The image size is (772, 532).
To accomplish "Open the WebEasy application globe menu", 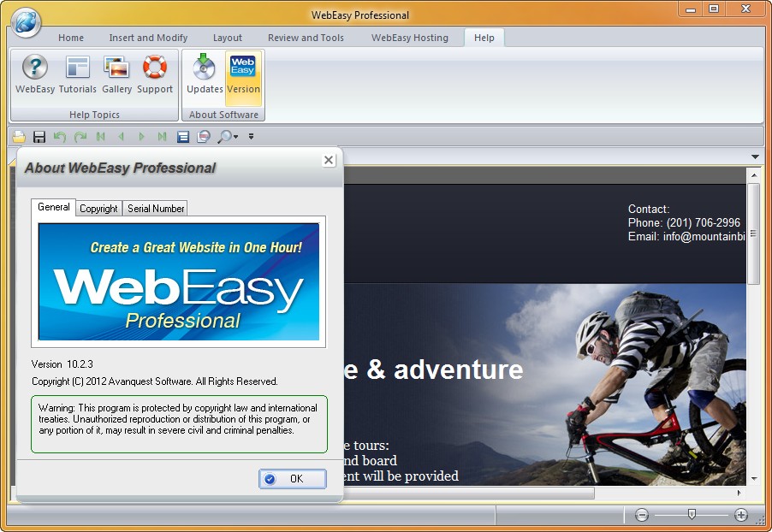I will pos(26,22).
